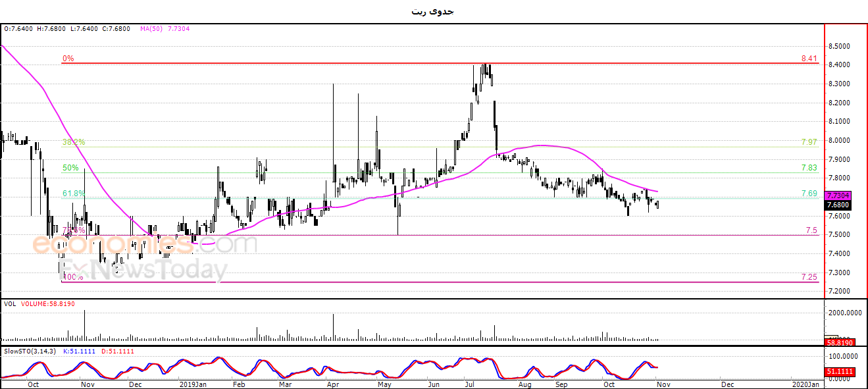Click 8.0000 on the price axis
This screenshot has width=868, height=389.
(x=840, y=140)
